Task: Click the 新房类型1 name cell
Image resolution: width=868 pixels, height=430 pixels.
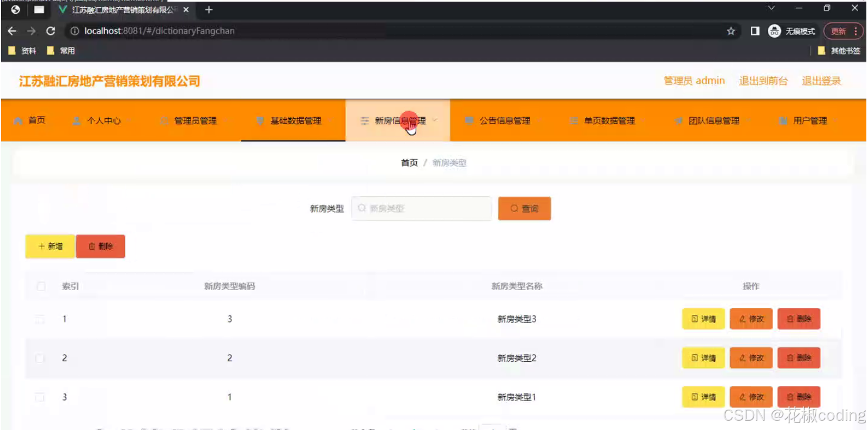Action: 517,397
